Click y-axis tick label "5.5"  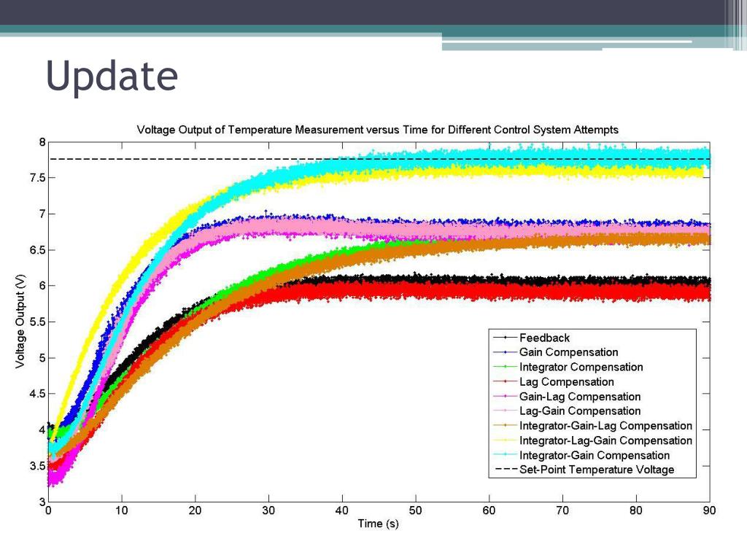38,322
